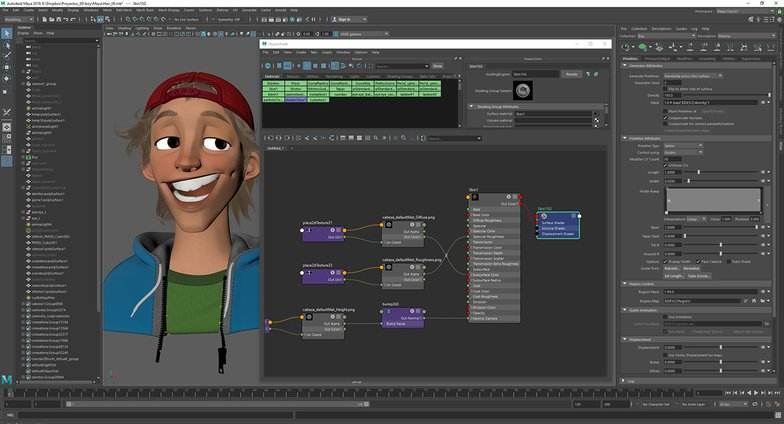
Task: Click the Set Length guide tool button
Action: coord(674,276)
